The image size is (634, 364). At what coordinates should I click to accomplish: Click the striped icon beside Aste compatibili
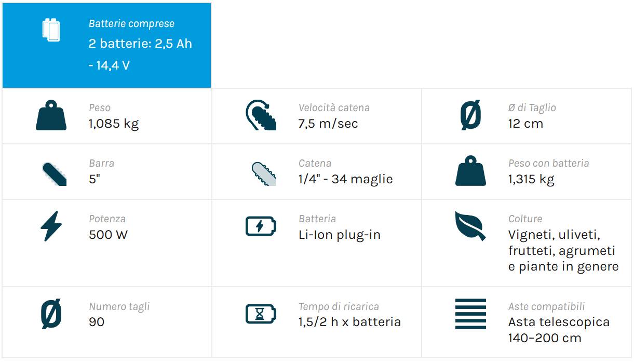(x=470, y=314)
